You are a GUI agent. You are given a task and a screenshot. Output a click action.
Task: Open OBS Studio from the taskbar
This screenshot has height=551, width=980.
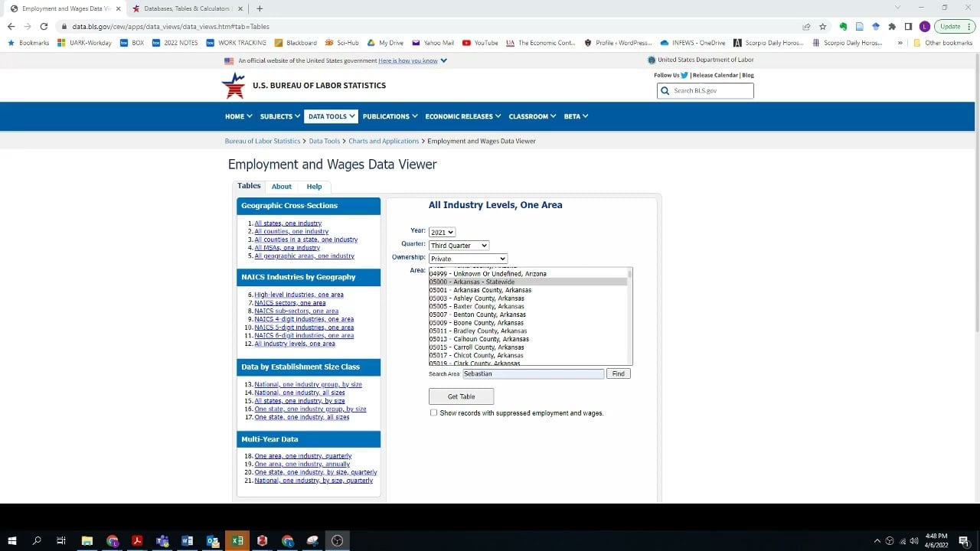click(x=338, y=540)
